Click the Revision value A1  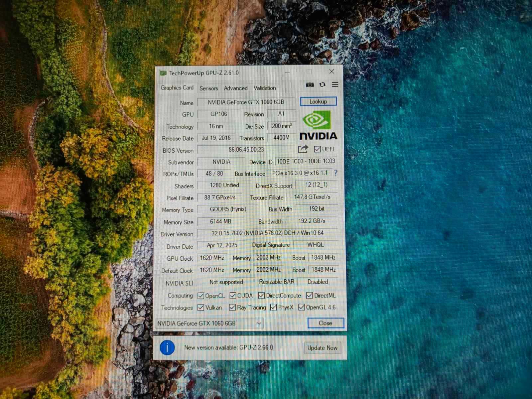pyautogui.click(x=281, y=114)
